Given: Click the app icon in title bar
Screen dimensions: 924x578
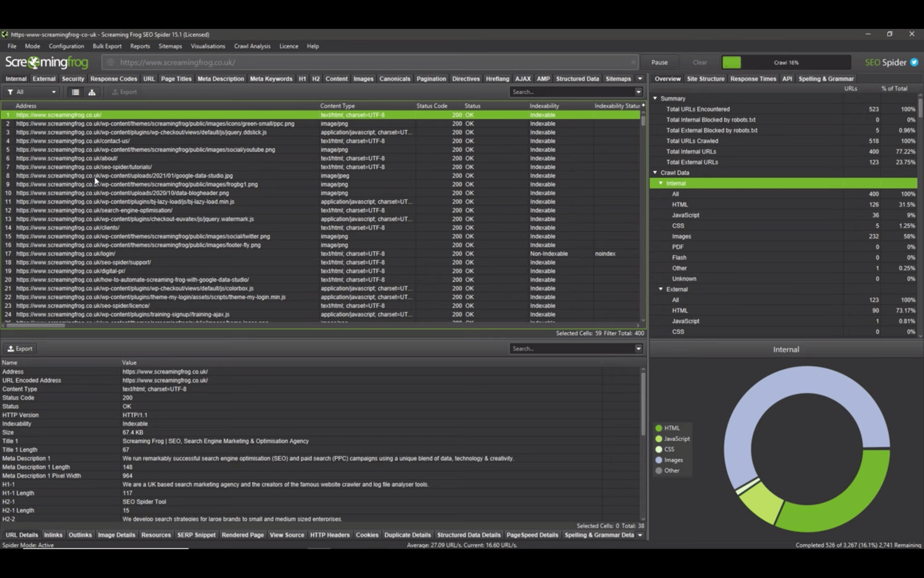Looking at the screenshot, I should pos(5,34).
